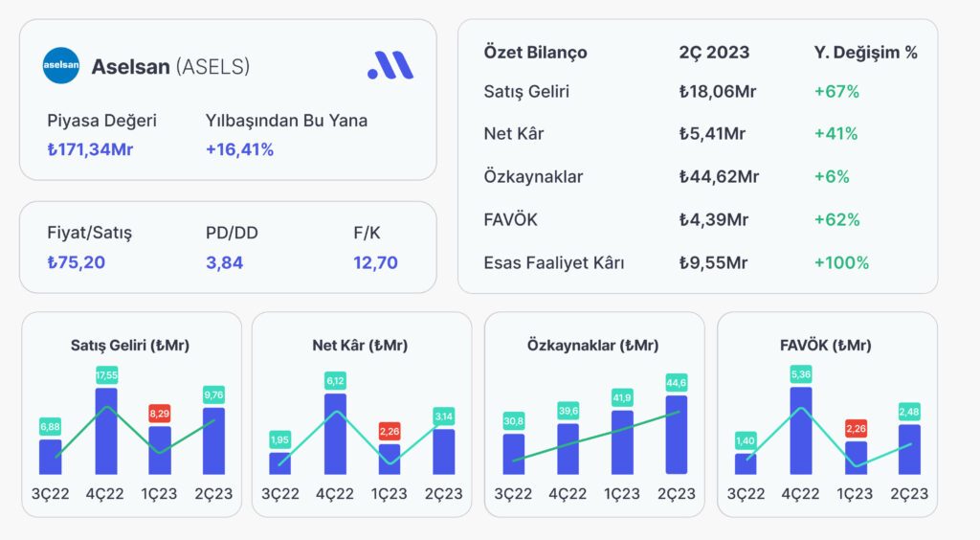
Task: Click the Yılbaşından Bu Yana label
Action: point(286,121)
